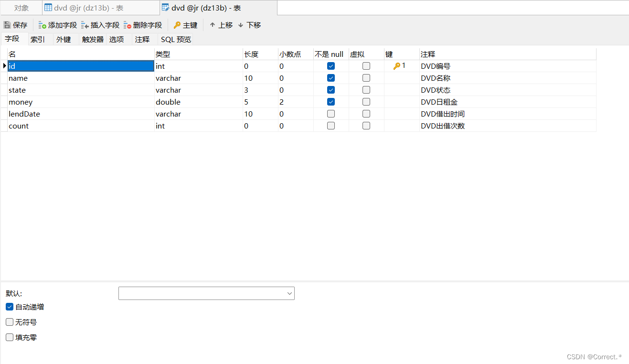Open the first dvd @jr (dz13b) tab

101,8
